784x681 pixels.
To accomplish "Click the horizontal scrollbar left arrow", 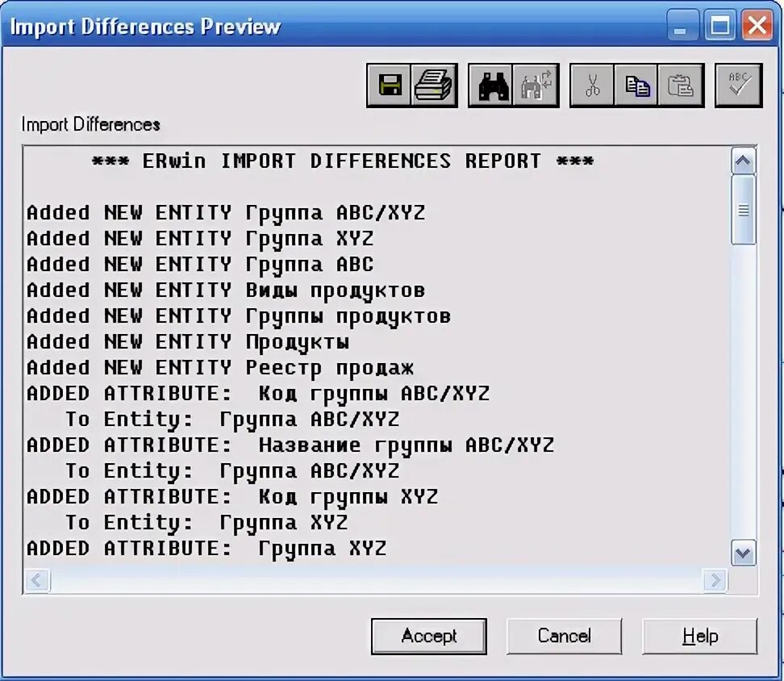I will 37,580.
